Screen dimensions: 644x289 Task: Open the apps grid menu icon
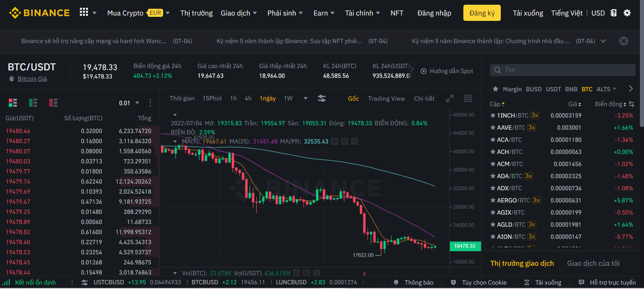pos(84,12)
